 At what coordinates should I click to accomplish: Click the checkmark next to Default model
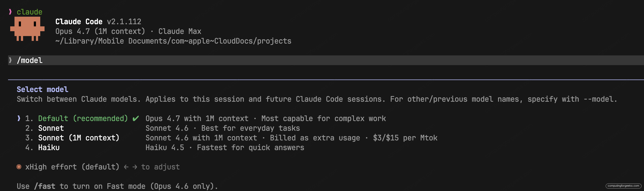pyautogui.click(x=136, y=118)
